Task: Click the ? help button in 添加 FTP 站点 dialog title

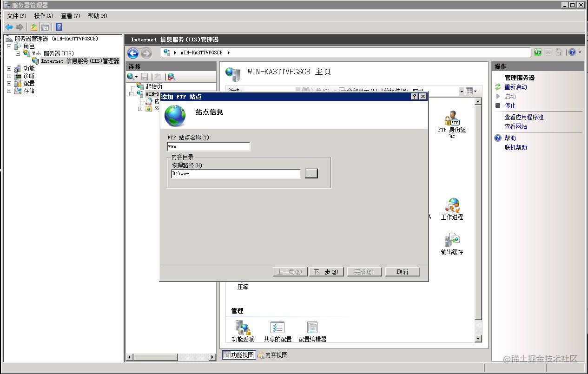Action: [x=414, y=97]
